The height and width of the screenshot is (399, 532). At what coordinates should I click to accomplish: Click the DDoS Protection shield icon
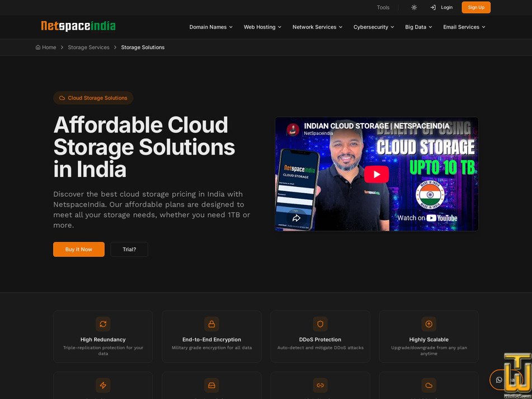[321, 324]
